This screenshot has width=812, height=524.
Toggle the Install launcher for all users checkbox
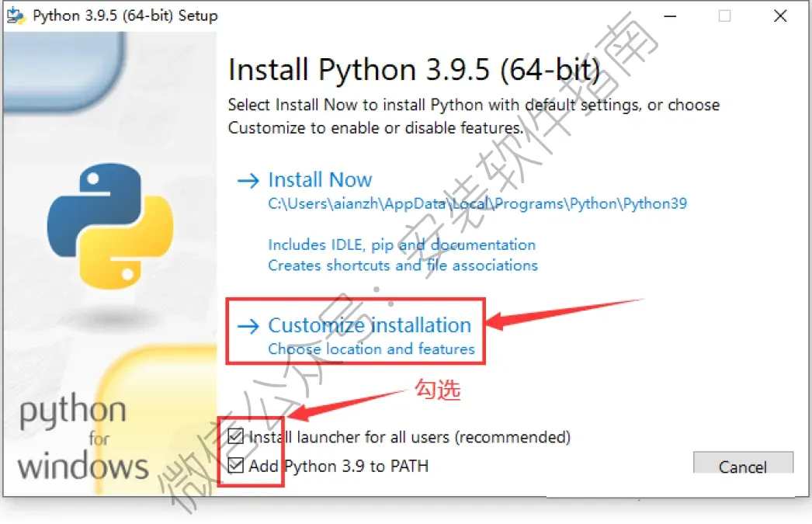(x=236, y=436)
